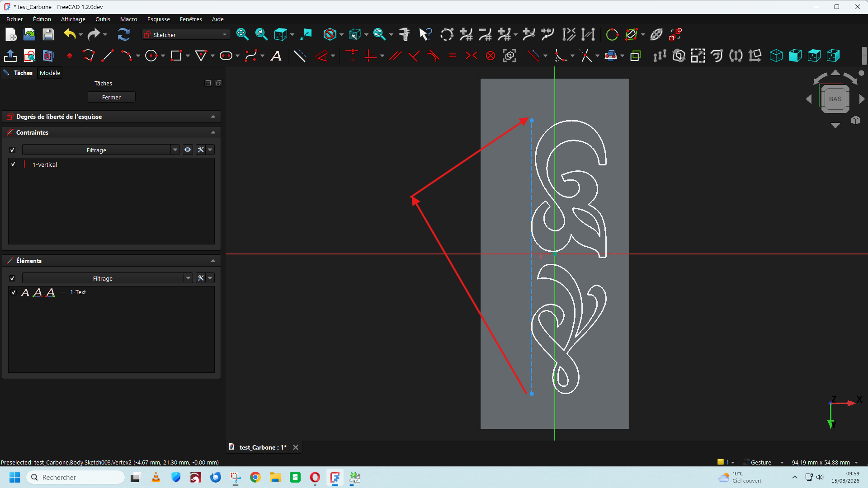Select the text tool 'A' icon
Viewport: 868px width, 488px height.
click(x=276, y=56)
